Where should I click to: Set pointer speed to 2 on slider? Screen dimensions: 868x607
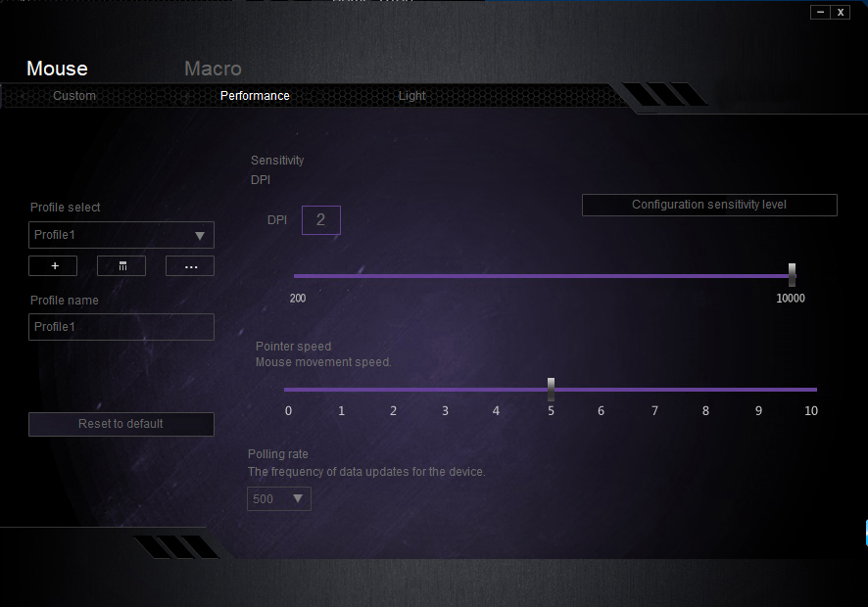point(392,389)
